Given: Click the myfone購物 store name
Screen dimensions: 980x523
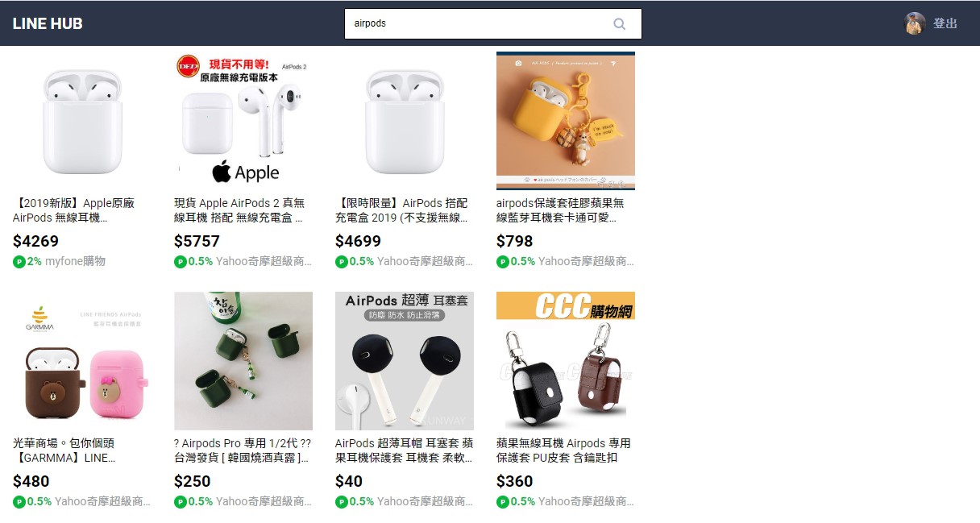Looking at the screenshot, I should pos(75,261).
